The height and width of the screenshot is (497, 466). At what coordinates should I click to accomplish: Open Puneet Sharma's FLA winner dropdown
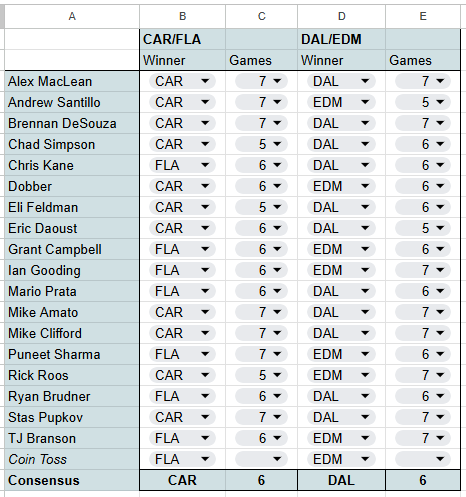click(x=182, y=354)
